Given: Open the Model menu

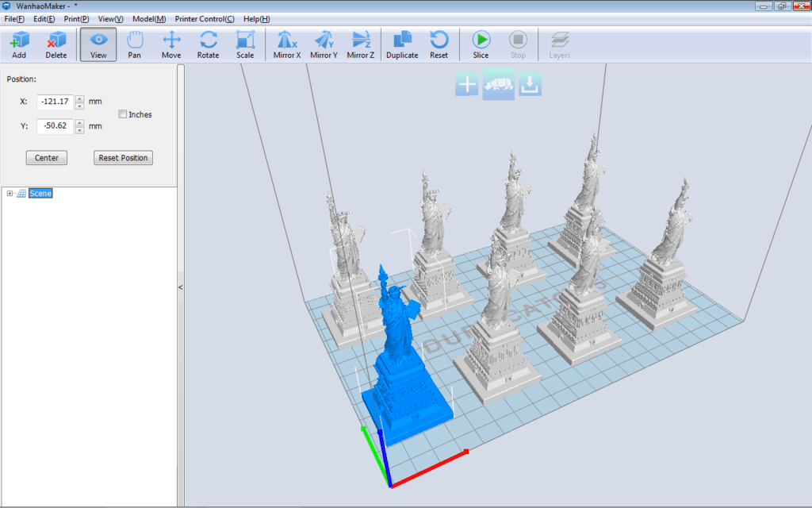Looking at the screenshot, I should coord(149,19).
